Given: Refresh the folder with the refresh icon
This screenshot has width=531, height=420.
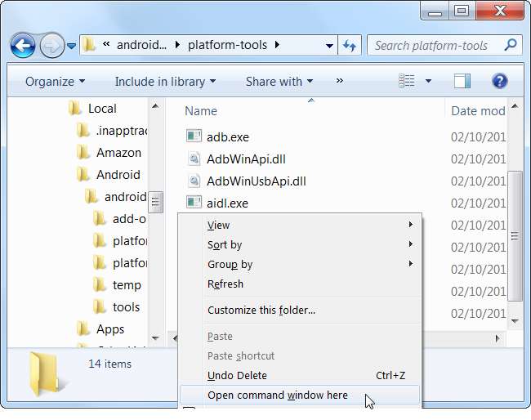Looking at the screenshot, I should coord(350,45).
